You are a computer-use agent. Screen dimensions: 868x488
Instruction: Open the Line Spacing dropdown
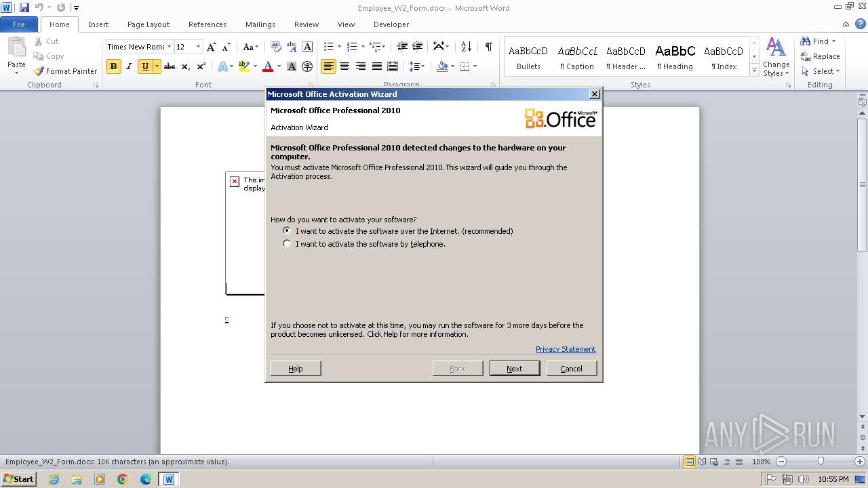(x=417, y=66)
